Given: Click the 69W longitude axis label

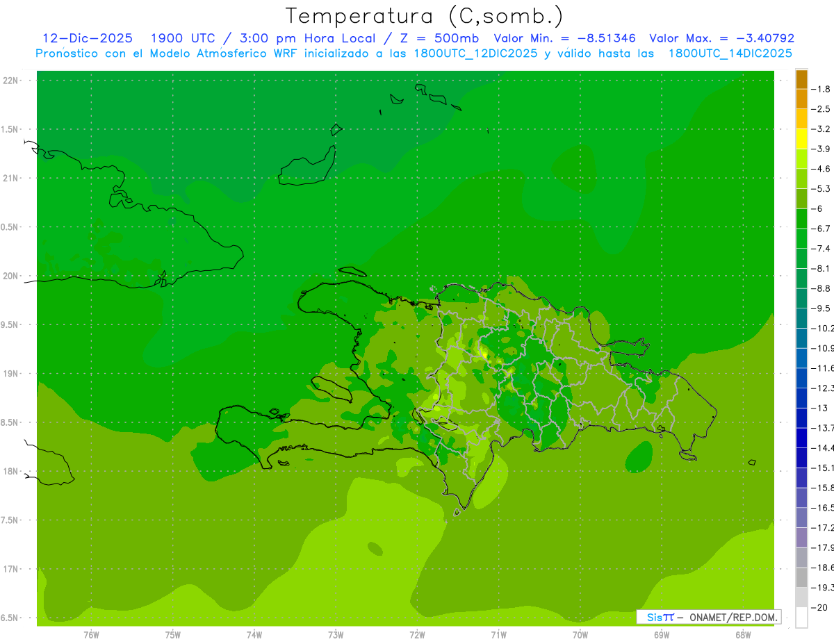Looking at the screenshot, I should (662, 634).
